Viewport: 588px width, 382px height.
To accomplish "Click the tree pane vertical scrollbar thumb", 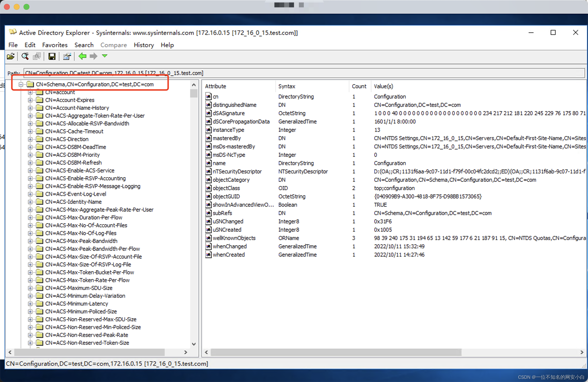I will (x=194, y=93).
